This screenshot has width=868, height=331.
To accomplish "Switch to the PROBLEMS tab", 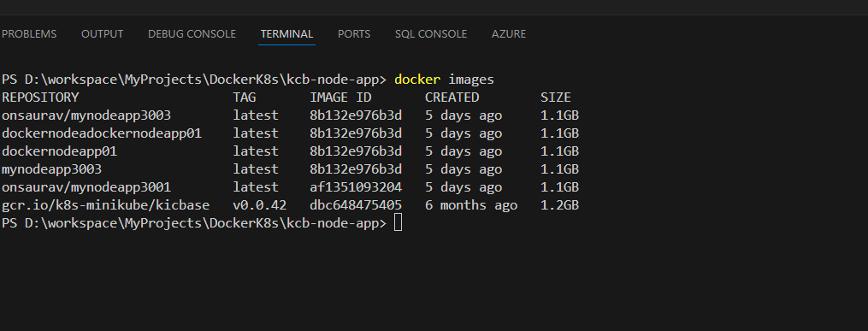I will click(x=29, y=33).
